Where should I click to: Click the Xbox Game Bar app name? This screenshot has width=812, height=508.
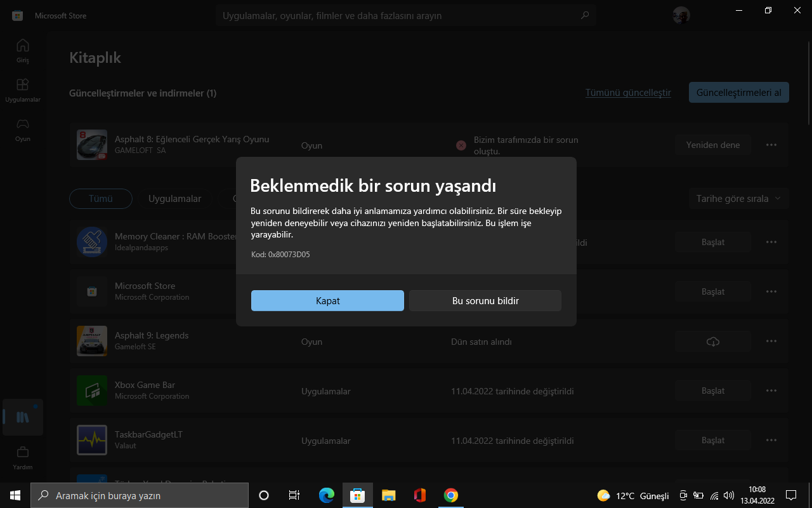(x=145, y=385)
